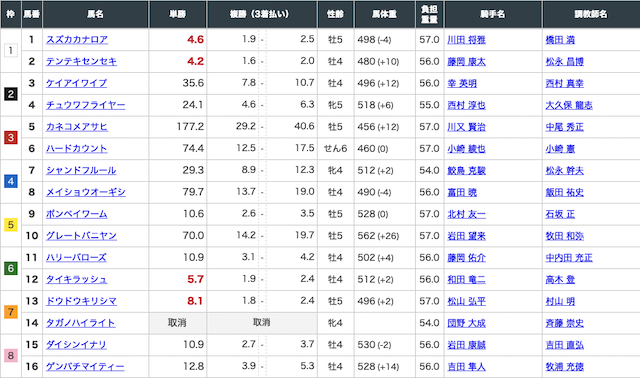Open horse link スズカカナロア

[77, 40]
